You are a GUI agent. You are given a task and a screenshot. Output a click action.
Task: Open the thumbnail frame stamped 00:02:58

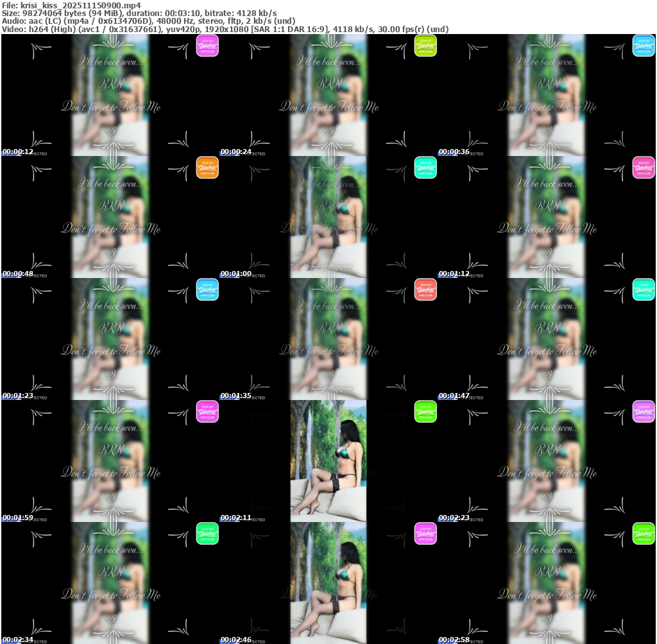tap(547, 583)
